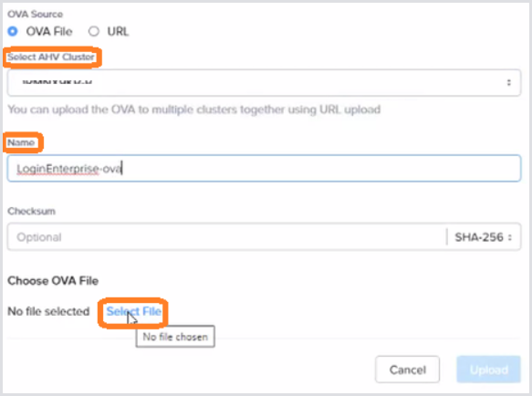Click the up-down arrows icon in cluster selector
The width and height of the screenshot is (532, 396).
[508, 82]
